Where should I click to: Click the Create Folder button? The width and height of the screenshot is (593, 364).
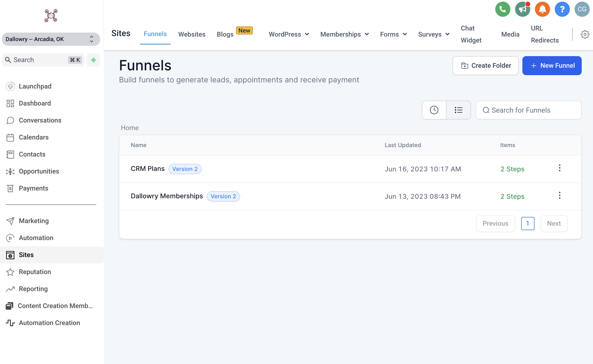click(485, 66)
